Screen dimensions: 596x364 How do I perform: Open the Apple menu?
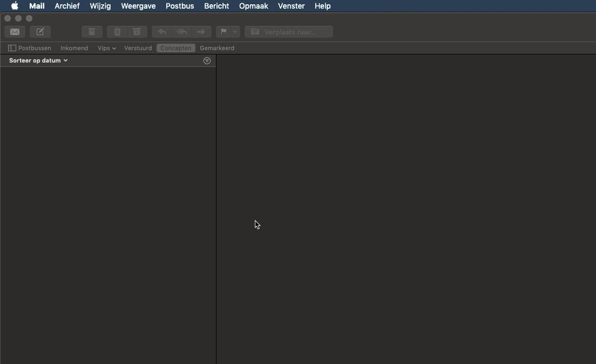tap(15, 6)
